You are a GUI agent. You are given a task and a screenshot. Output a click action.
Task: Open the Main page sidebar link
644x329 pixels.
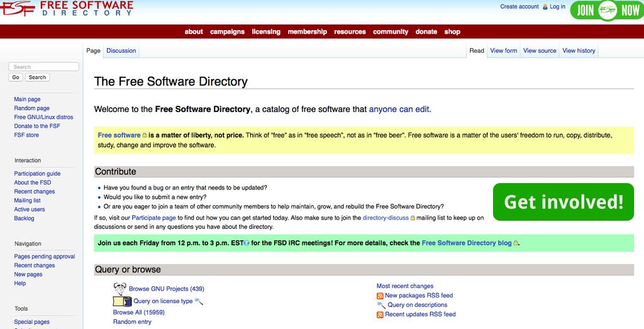coord(27,99)
